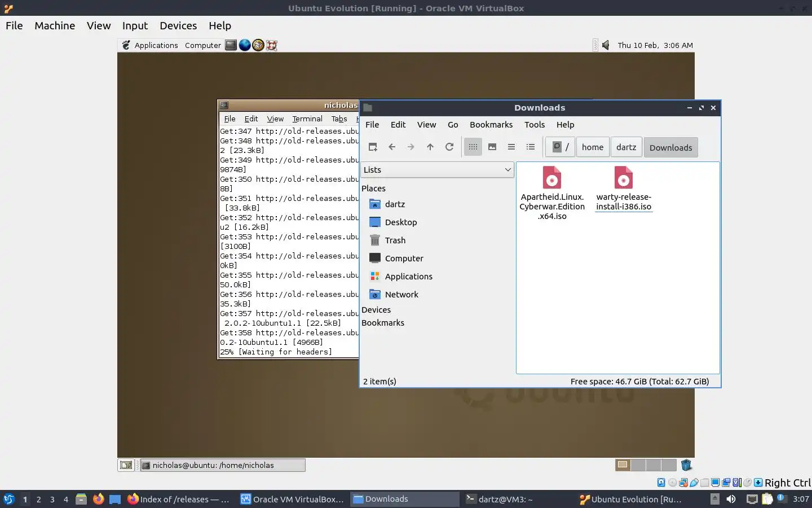
Task: Go to the home path segment
Action: click(593, 147)
